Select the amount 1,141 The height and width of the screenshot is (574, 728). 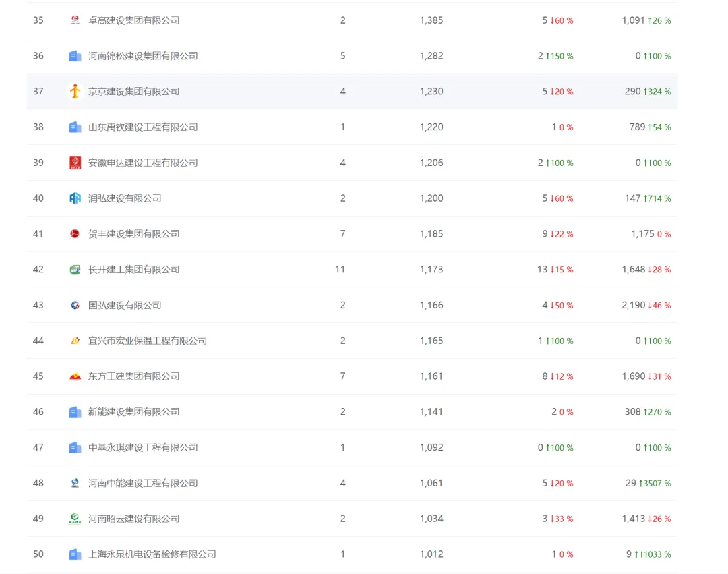pos(431,412)
